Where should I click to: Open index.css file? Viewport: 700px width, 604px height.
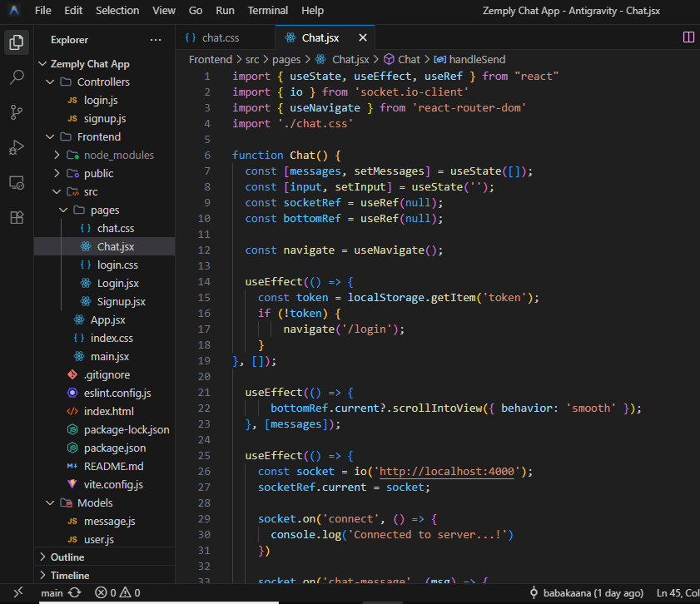105,338
